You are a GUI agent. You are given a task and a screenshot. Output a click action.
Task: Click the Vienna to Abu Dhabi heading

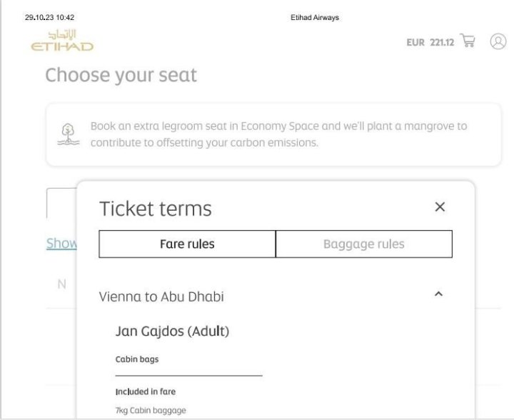161,296
